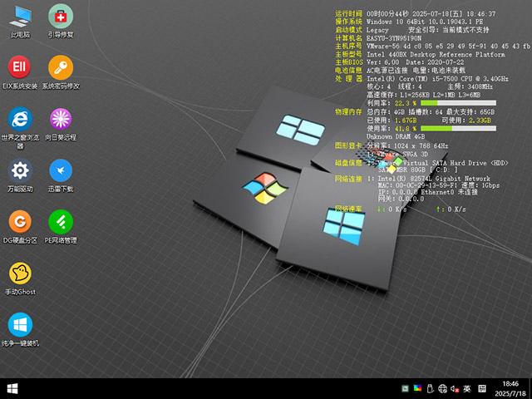Open the 此电脑 desktop icon
This screenshot has width=532, height=399.
(20, 21)
